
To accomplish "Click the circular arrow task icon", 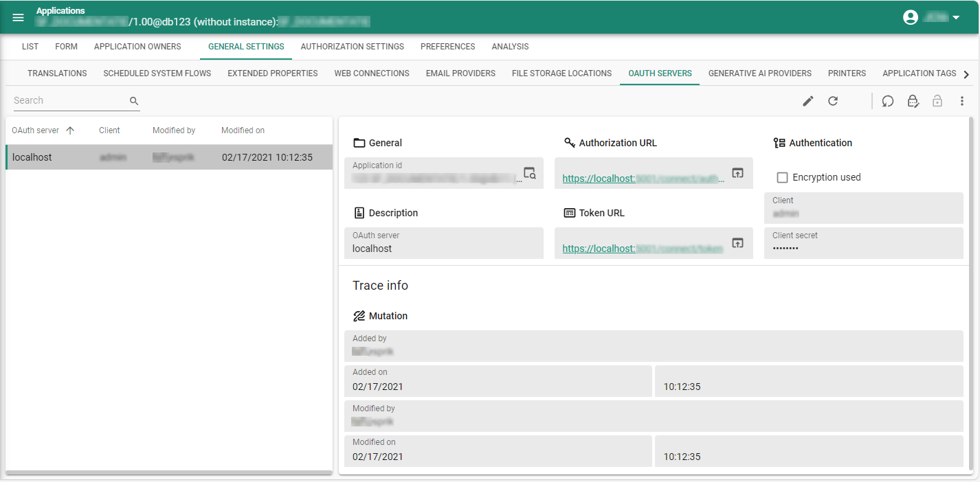I will pyautogui.click(x=888, y=101).
